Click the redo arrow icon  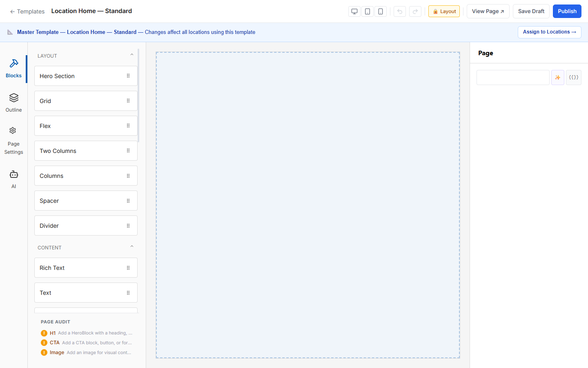[x=415, y=11]
